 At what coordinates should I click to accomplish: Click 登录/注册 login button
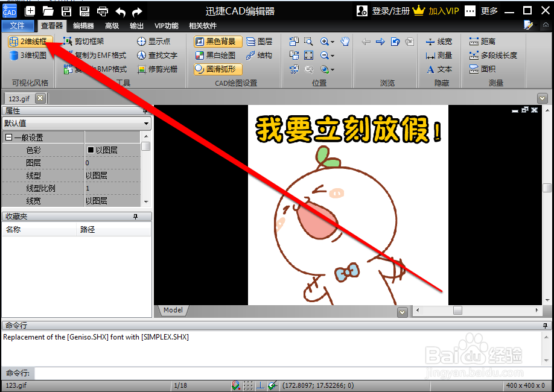[383, 11]
